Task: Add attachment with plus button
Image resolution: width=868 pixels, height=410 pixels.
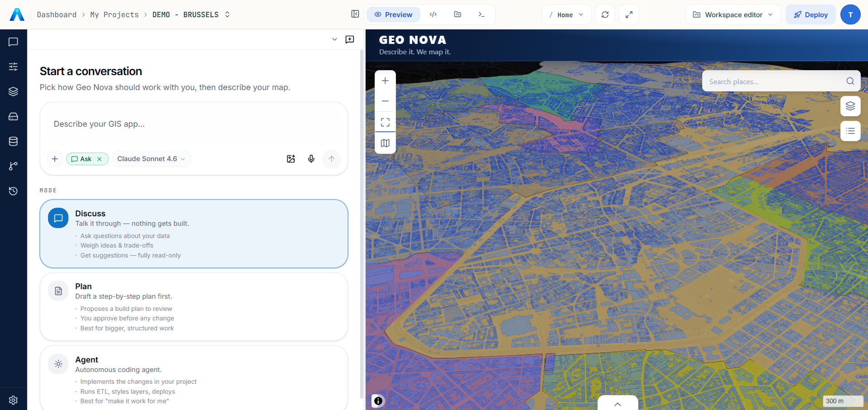Action: point(55,159)
